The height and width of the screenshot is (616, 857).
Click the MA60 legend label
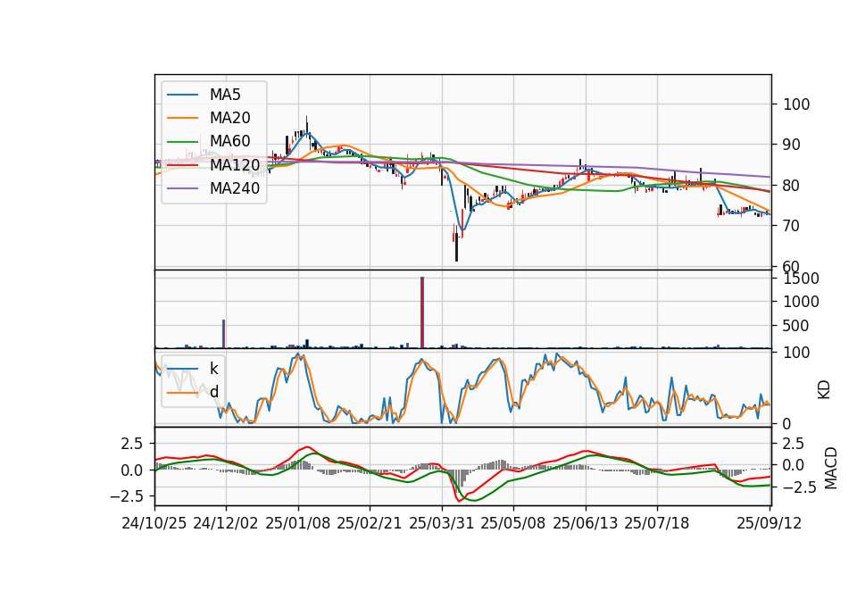(x=229, y=141)
